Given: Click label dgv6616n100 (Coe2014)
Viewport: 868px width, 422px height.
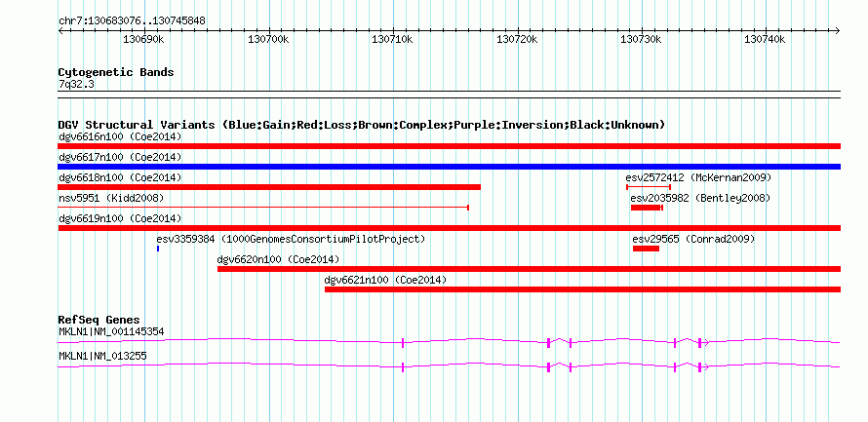Looking at the screenshot, I should click(x=120, y=136).
